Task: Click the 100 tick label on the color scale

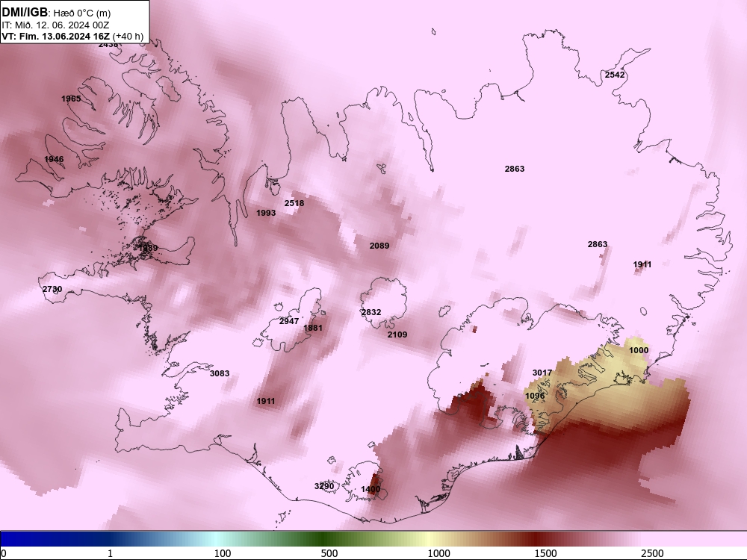Action: pyautogui.click(x=223, y=553)
